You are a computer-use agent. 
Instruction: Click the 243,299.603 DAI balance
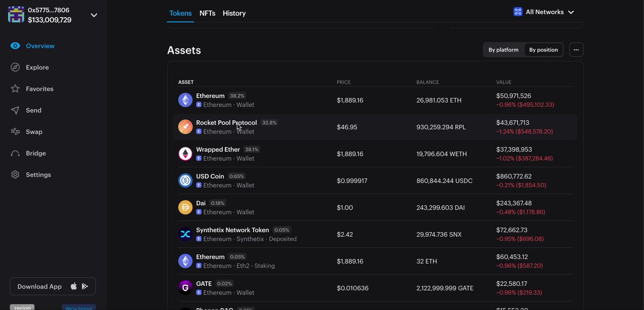tap(441, 208)
